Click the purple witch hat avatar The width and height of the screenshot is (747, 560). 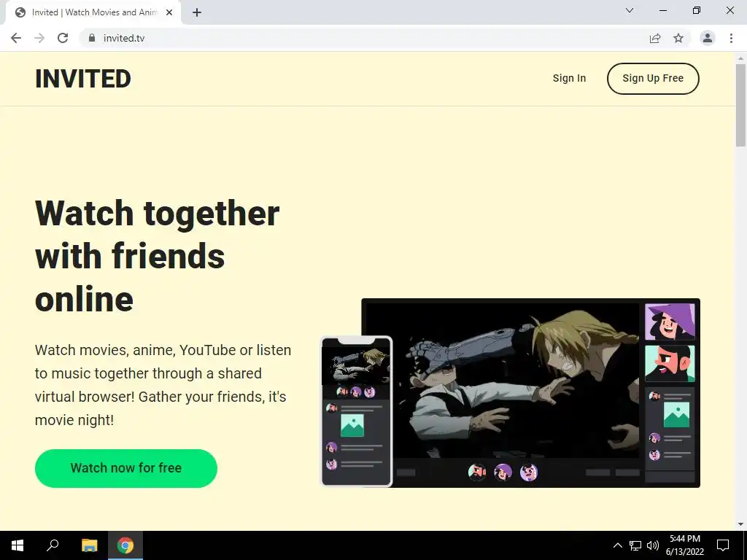[670, 322]
